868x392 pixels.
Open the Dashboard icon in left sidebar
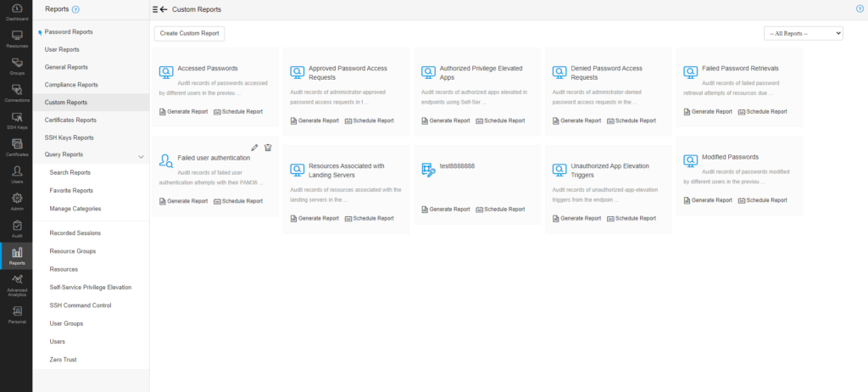click(16, 12)
